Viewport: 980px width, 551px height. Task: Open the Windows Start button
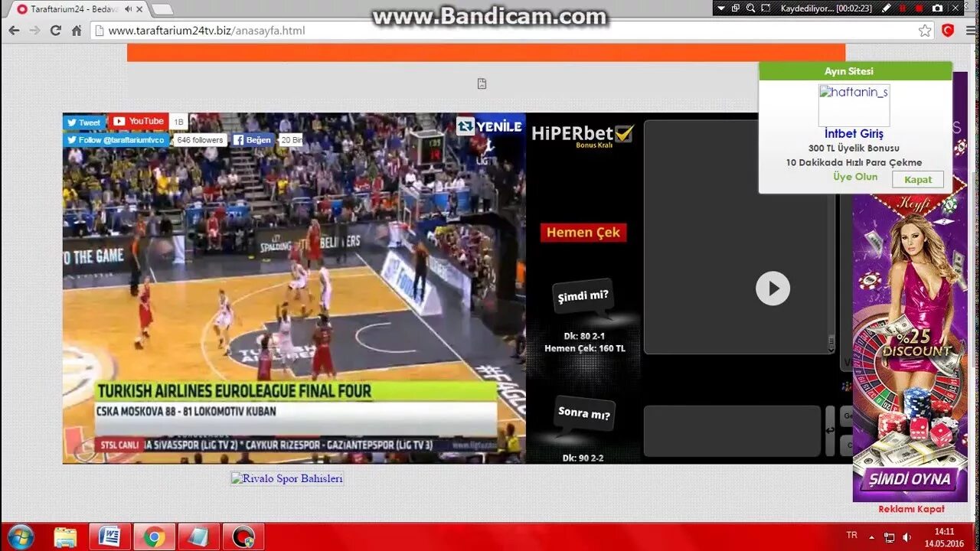click(20, 536)
